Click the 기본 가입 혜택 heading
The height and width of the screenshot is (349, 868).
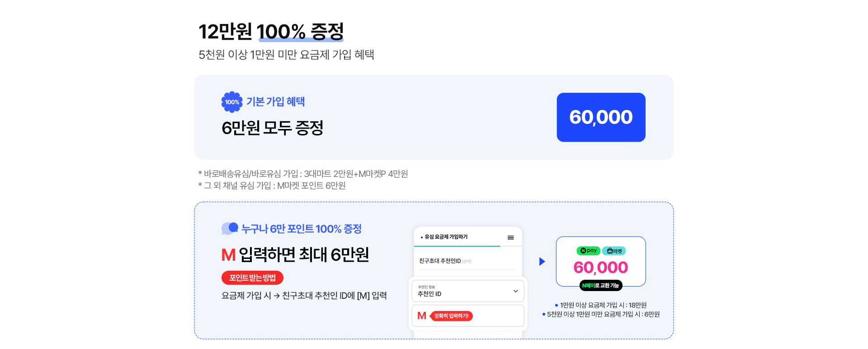(x=275, y=102)
